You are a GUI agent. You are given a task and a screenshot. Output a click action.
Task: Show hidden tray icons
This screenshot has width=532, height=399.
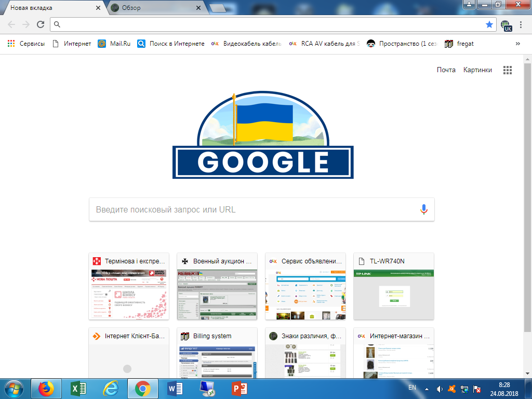pyautogui.click(x=427, y=389)
